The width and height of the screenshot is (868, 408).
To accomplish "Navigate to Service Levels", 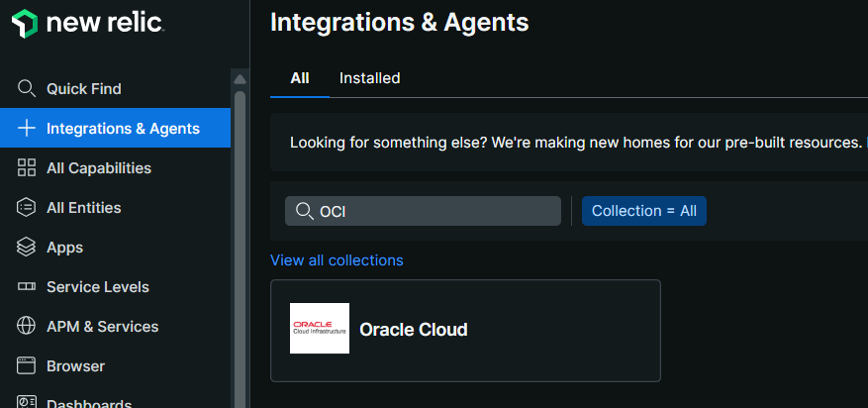I will point(115,287).
